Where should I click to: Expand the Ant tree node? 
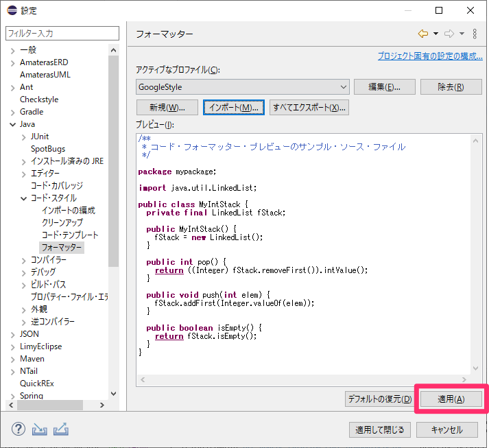pos(13,88)
